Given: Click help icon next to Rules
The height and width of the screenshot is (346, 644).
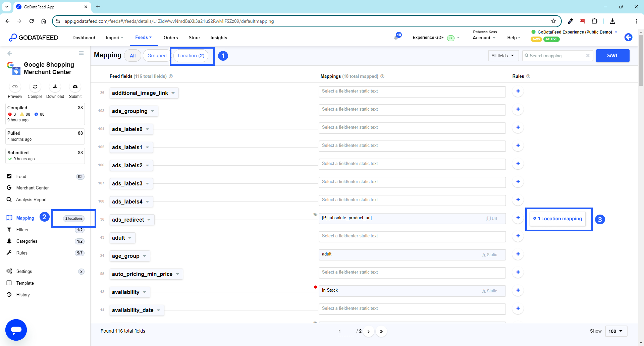Looking at the screenshot, I should pyautogui.click(x=528, y=76).
